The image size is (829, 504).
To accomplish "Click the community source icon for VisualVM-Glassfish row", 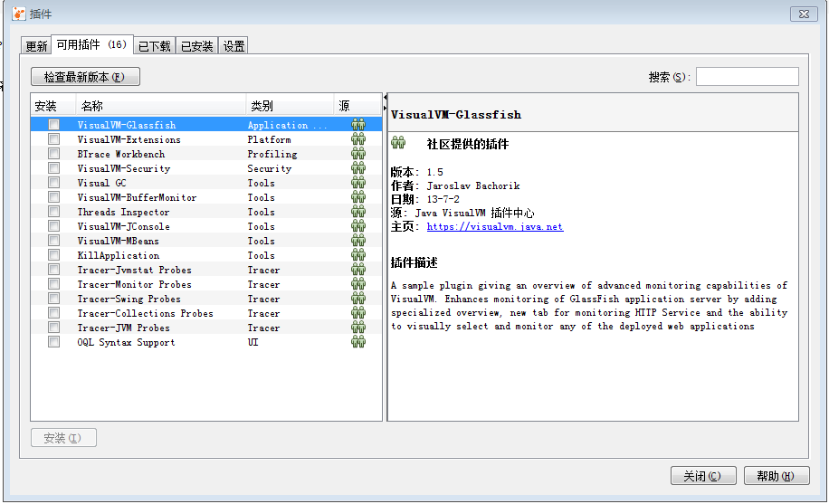I will click(x=358, y=125).
